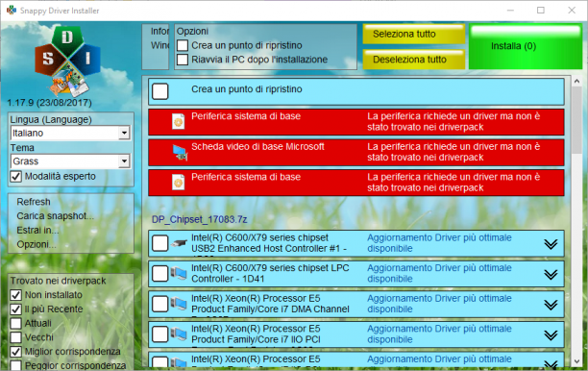Uncheck Il più Recente filter
The height and width of the screenshot is (371, 588).
coord(15,309)
